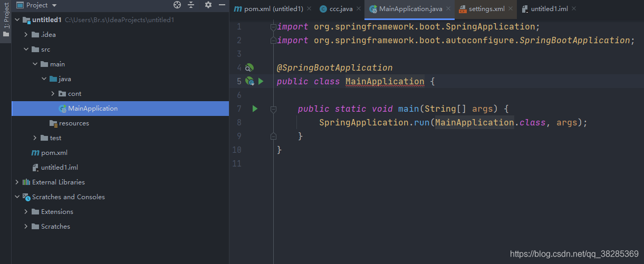
Task: Close the MainApplication.java tab
Action: click(448, 9)
